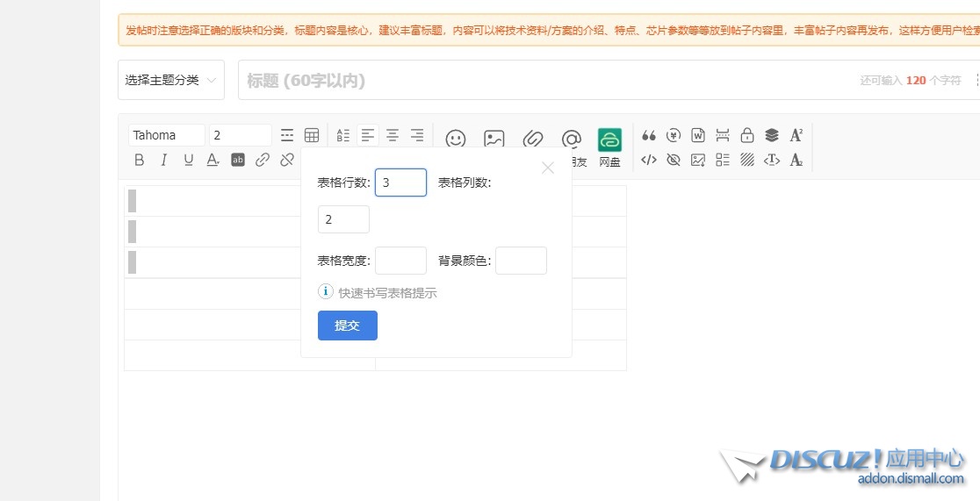980x501 pixels.
Task: Toggle bold formatting
Action: (x=140, y=160)
